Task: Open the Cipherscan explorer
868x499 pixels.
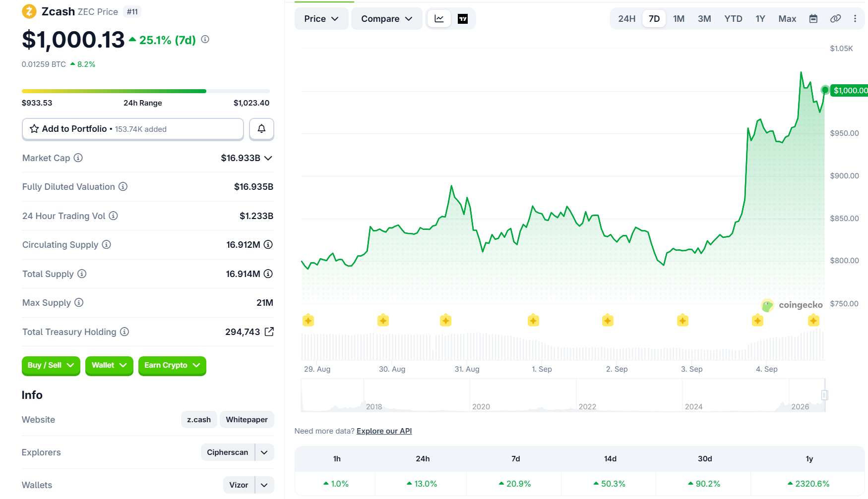Action: [228, 452]
